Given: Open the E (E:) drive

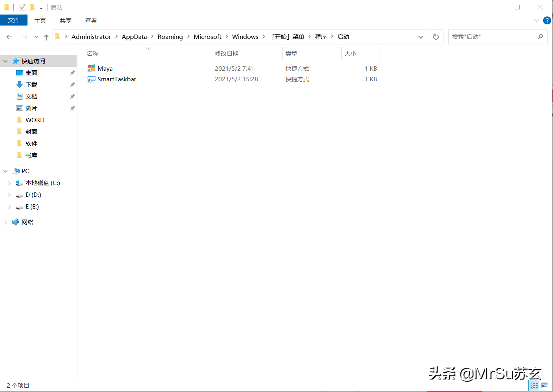Looking at the screenshot, I should coord(32,206).
